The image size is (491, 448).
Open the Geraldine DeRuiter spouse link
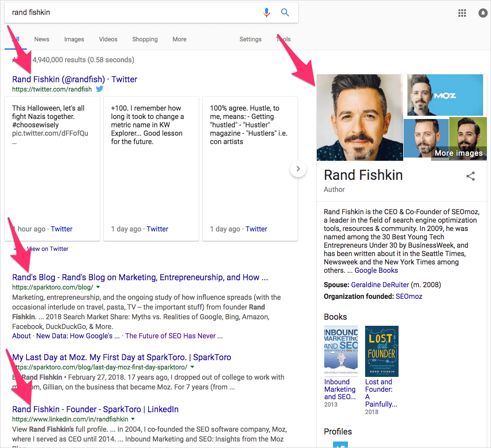point(380,285)
